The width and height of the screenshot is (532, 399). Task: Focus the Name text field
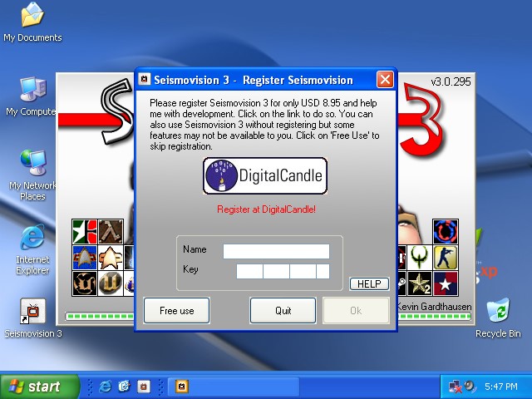[x=276, y=250]
